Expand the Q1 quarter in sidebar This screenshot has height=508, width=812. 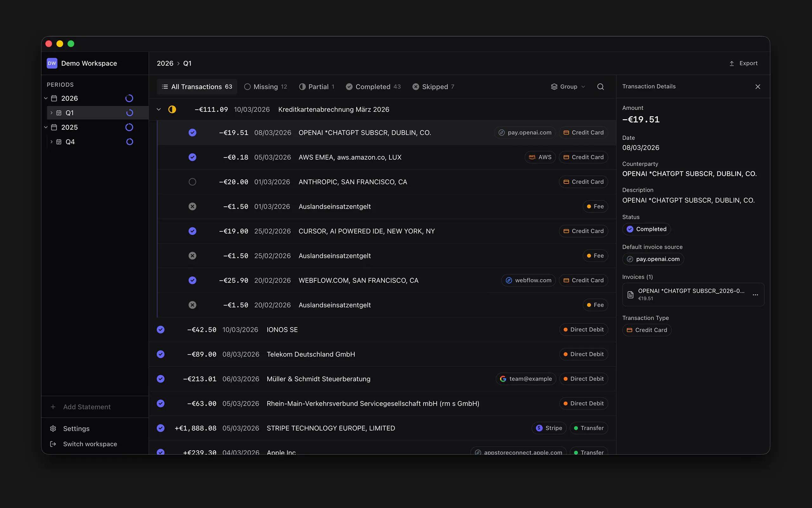point(51,113)
